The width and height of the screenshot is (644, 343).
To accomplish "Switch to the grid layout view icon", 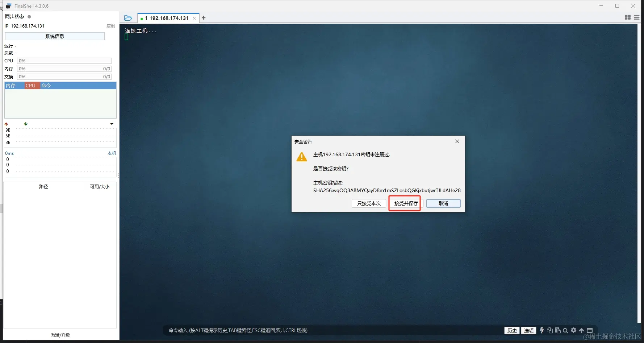I will 628,17.
